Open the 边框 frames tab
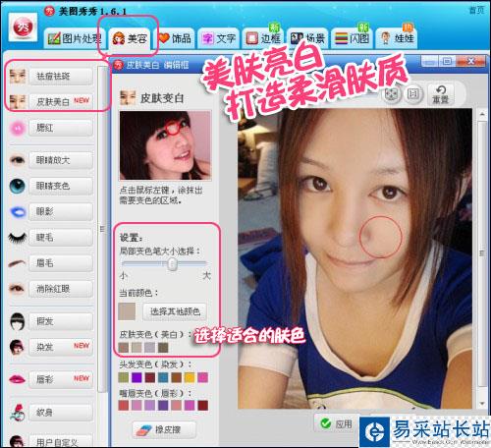Screen dimensions: 491x448 (x=263, y=38)
